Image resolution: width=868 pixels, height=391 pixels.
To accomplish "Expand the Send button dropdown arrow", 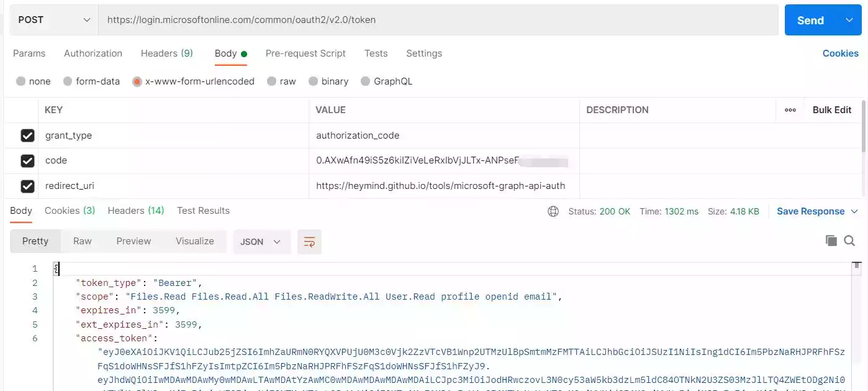I will [x=849, y=21].
